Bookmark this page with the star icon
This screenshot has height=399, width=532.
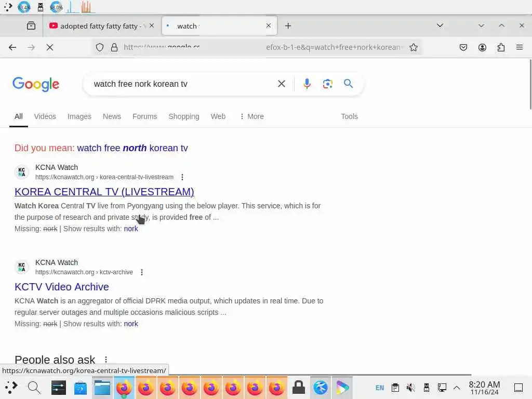coord(413,47)
